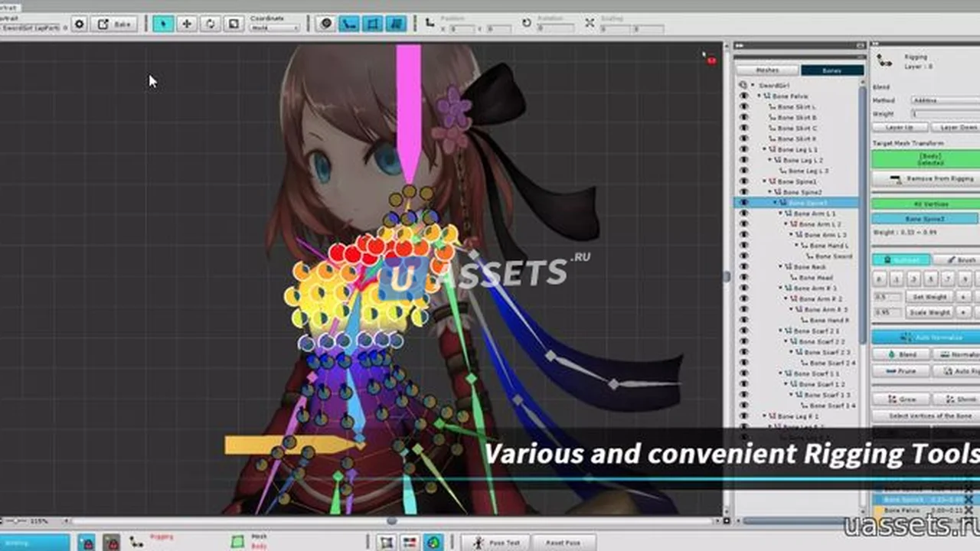
Task: Toggle visibility of Bone Leg L 3
Action: [x=743, y=171]
